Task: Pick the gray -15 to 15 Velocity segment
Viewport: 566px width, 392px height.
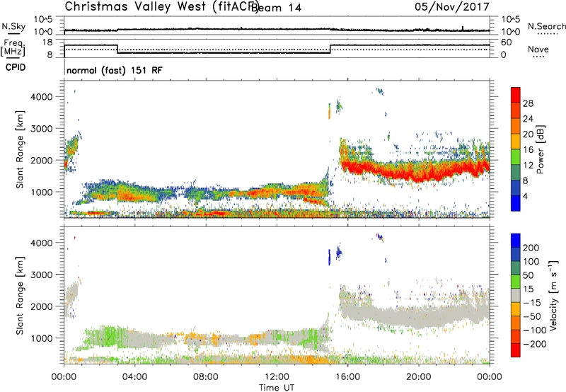Action: pos(516,295)
